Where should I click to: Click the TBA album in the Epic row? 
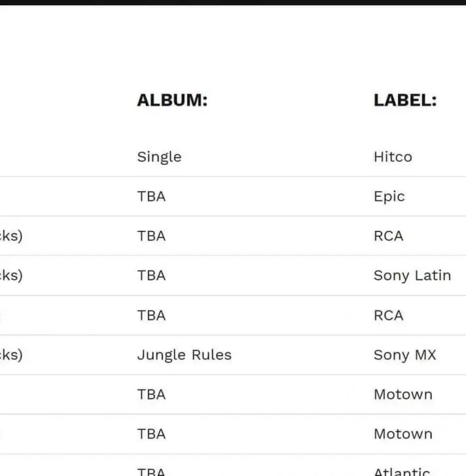pyautogui.click(x=151, y=197)
